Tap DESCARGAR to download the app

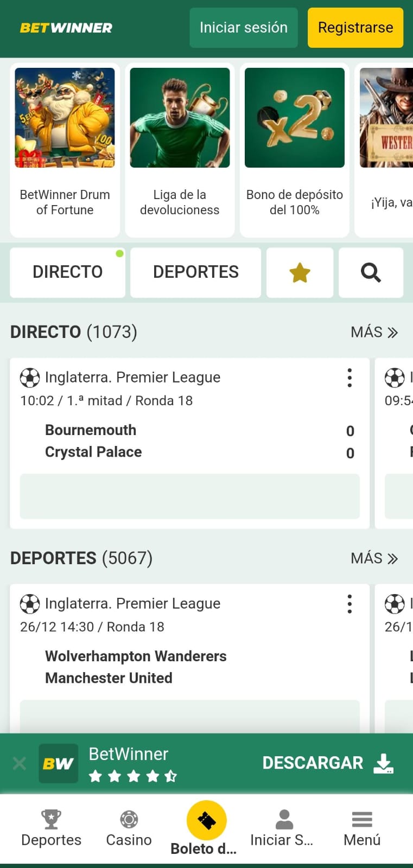click(x=327, y=763)
